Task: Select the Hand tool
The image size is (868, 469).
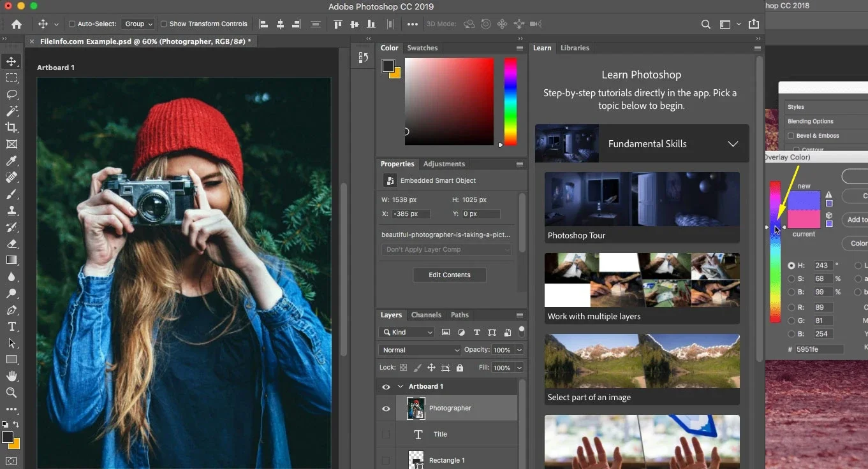Action: click(x=11, y=376)
